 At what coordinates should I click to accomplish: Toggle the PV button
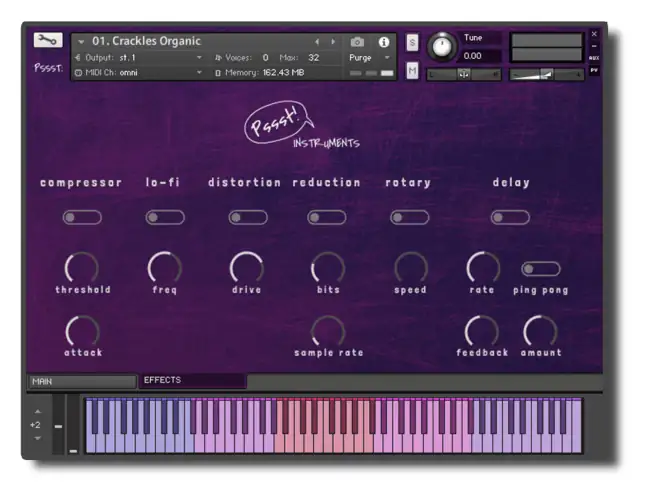(594, 70)
